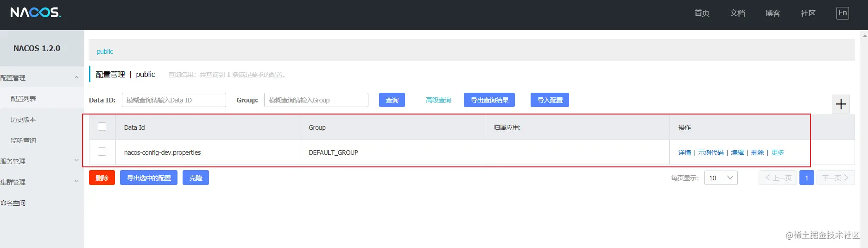
Task: Open the 高级查询 advanced search link
Action: coord(438,100)
